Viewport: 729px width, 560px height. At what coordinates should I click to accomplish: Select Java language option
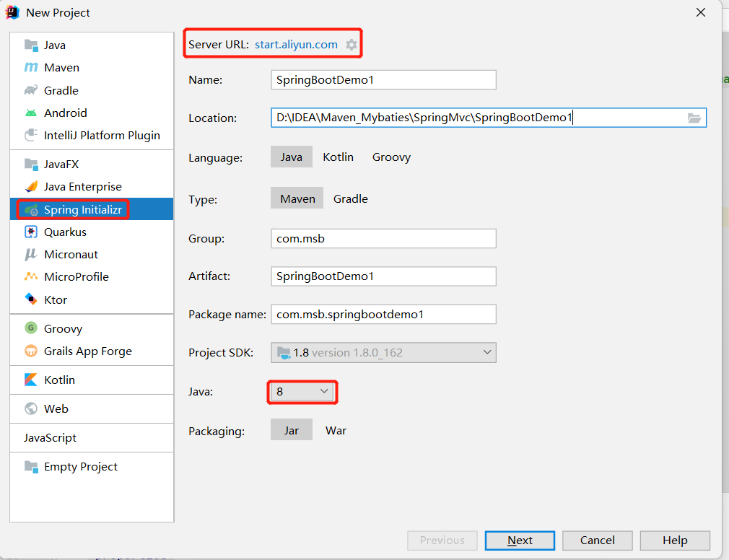tap(292, 157)
